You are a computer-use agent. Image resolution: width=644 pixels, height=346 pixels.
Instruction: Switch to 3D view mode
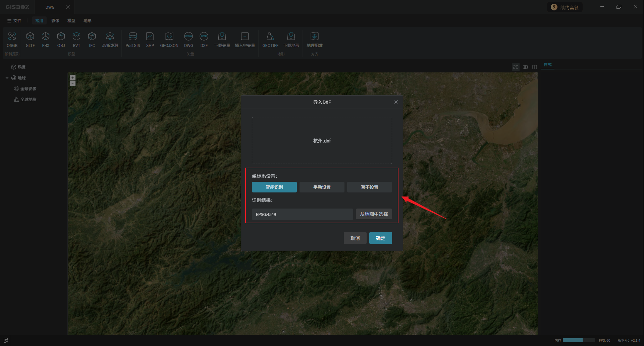coord(525,67)
